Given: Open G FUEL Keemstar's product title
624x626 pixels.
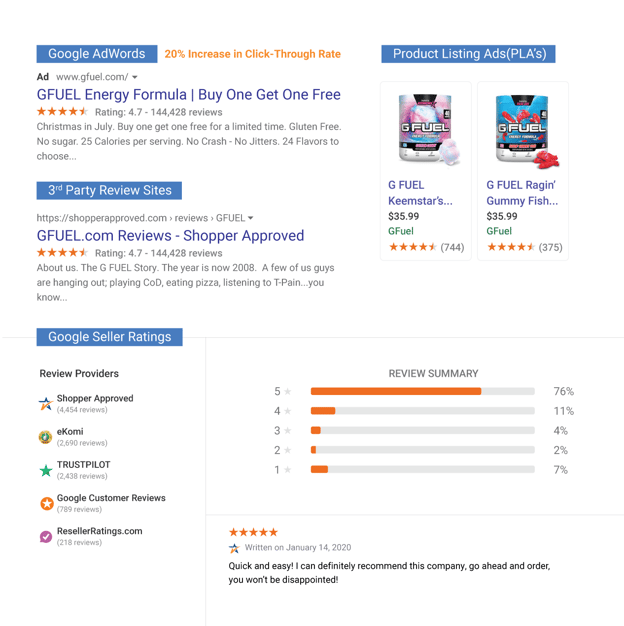Looking at the screenshot, I should (x=420, y=193).
